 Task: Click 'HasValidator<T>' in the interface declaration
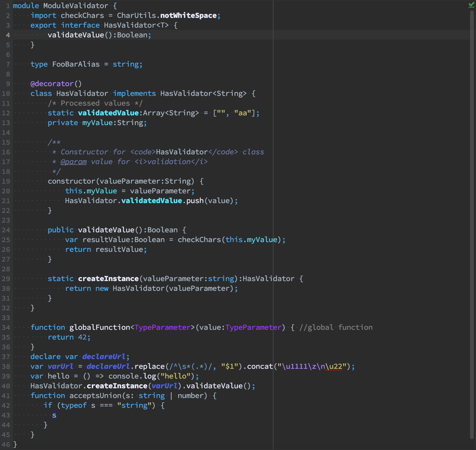[136, 25]
